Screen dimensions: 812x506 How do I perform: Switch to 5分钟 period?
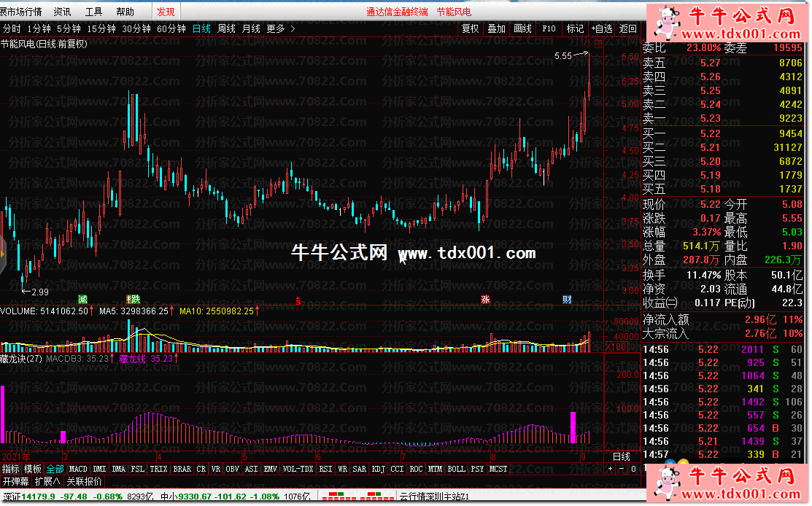click(69, 29)
